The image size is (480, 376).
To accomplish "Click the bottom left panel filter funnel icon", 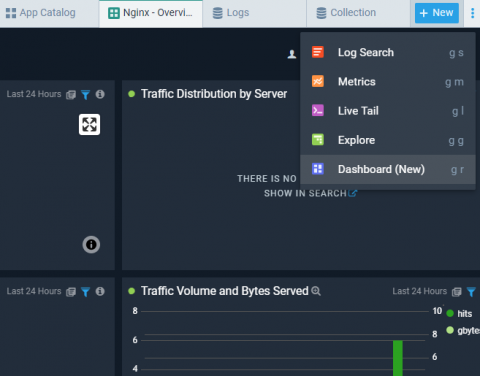I will coord(85,292).
